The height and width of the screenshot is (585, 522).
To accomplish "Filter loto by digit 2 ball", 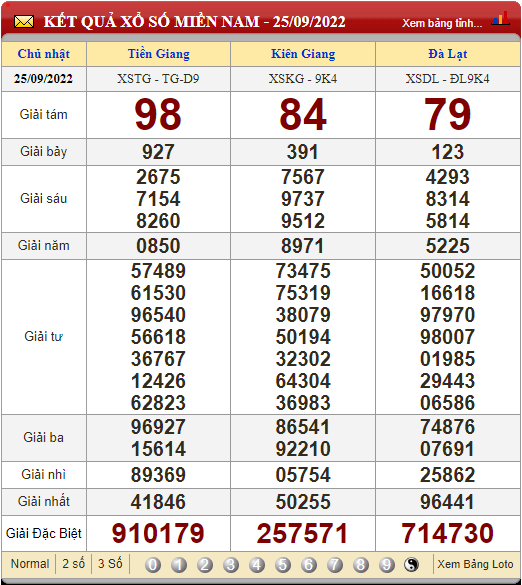I will point(205,565).
